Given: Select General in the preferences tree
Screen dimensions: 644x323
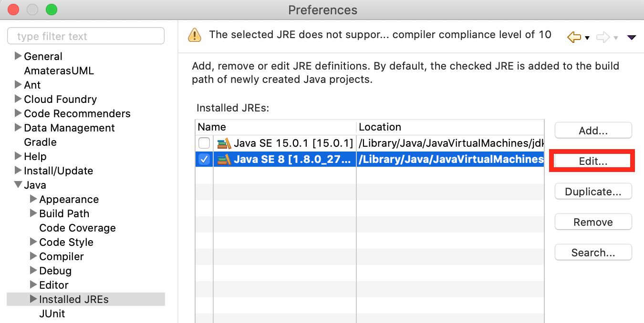Looking at the screenshot, I should (x=43, y=56).
